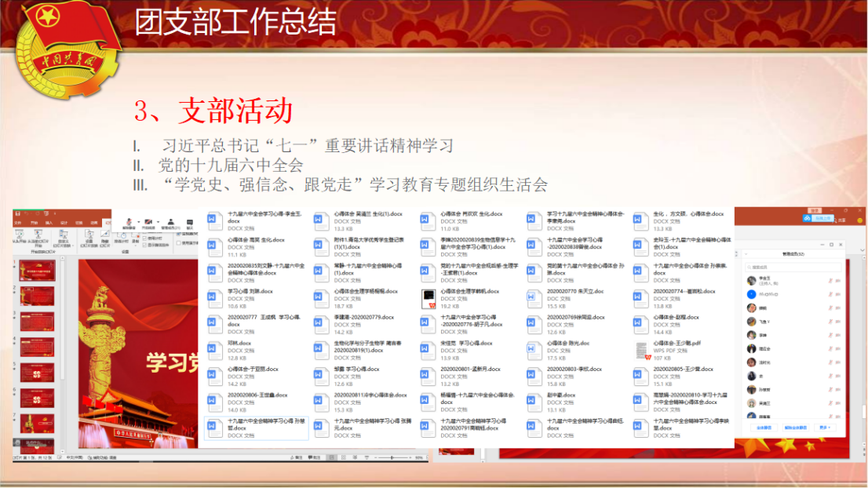
Task: Switch to the 设计 ribbon tab
Action: [x=64, y=222]
